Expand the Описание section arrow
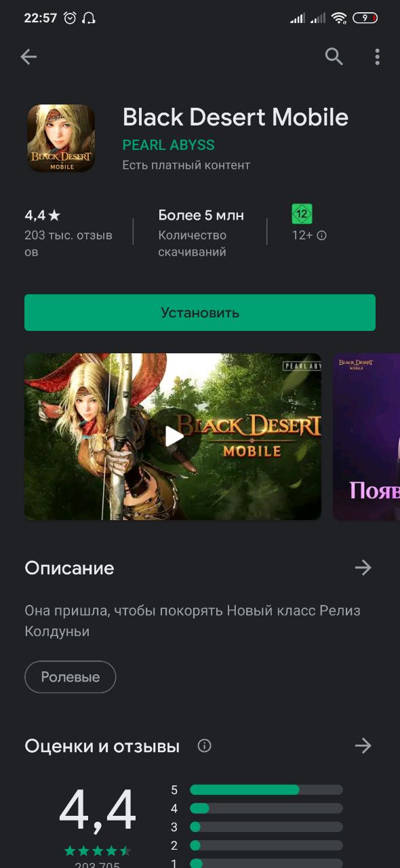Image resolution: width=400 pixels, height=868 pixels. point(363,568)
